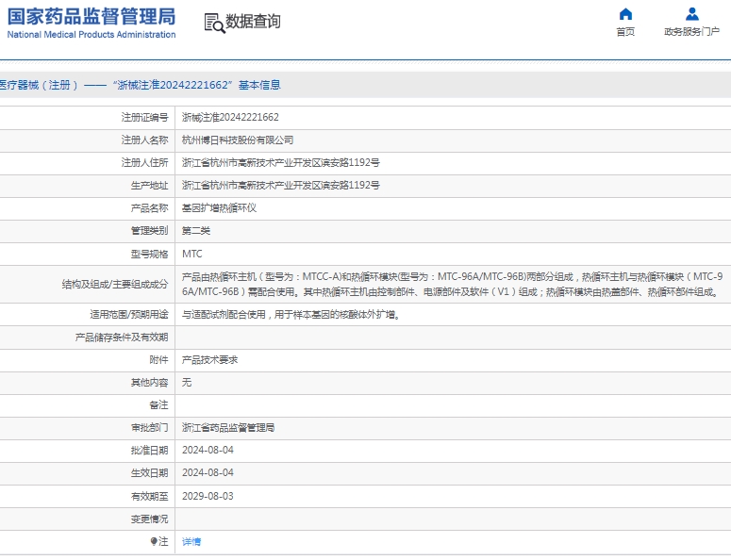Click the expiry date 2029-08-03

(x=208, y=496)
